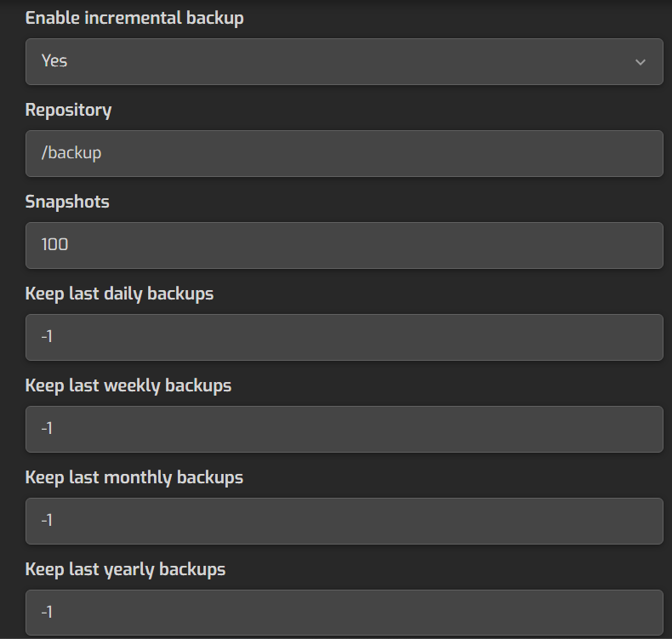Viewport: 672px width, 639px height.
Task: Open the Enable incremental backup dropdown
Action: 344,61
